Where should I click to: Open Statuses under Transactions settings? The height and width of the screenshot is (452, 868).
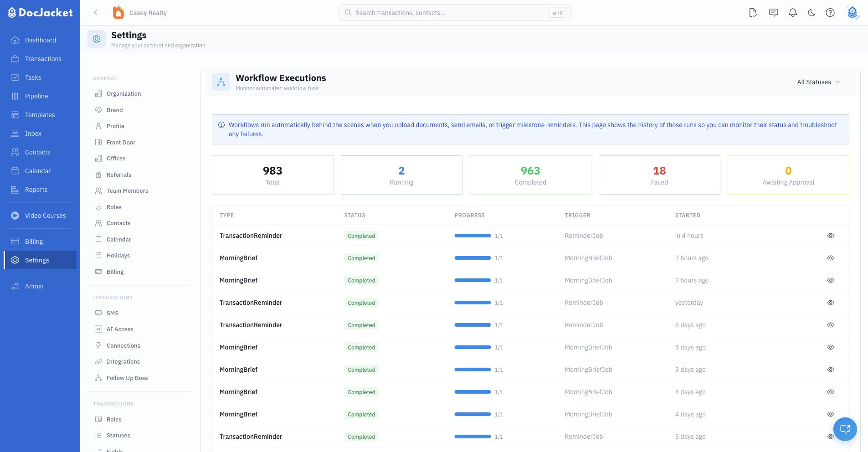(139, 435)
